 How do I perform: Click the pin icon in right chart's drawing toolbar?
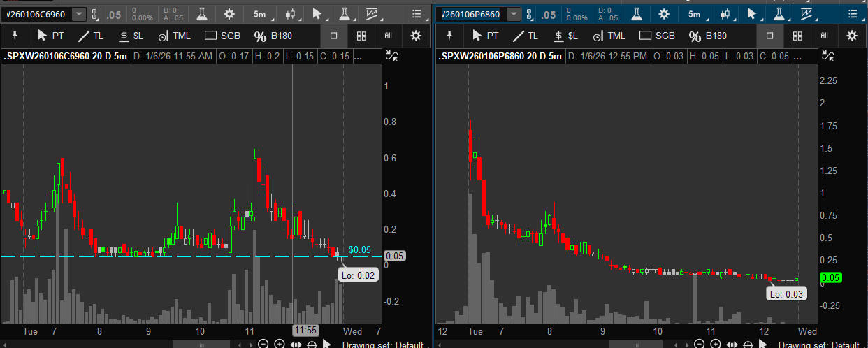(x=449, y=36)
